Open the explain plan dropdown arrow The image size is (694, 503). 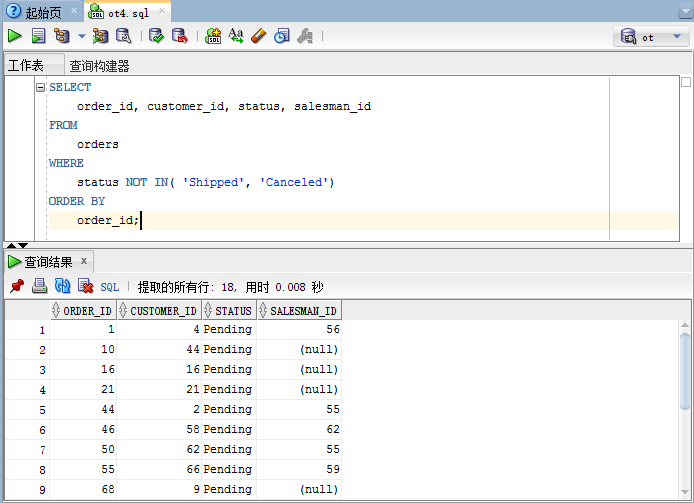click(x=82, y=37)
